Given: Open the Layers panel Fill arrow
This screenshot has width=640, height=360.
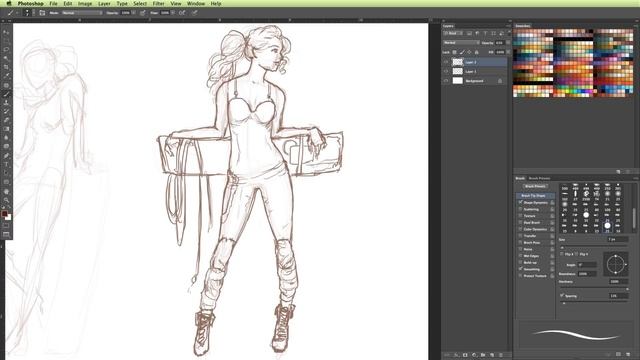Looking at the screenshot, I should [508, 52].
